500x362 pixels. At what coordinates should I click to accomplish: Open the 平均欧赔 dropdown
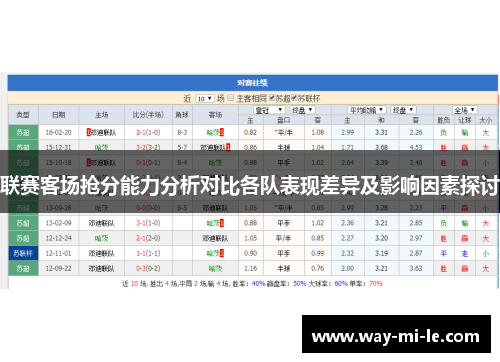tap(367, 110)
